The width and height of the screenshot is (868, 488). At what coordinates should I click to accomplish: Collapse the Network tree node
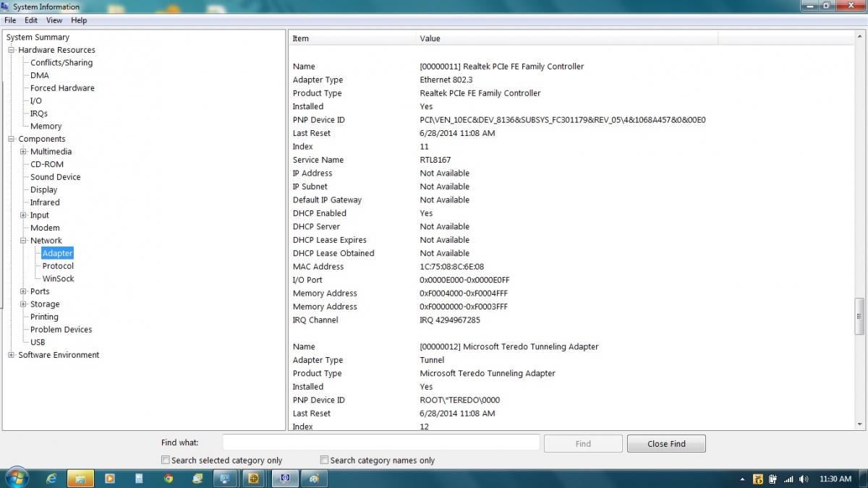point(24,241)
